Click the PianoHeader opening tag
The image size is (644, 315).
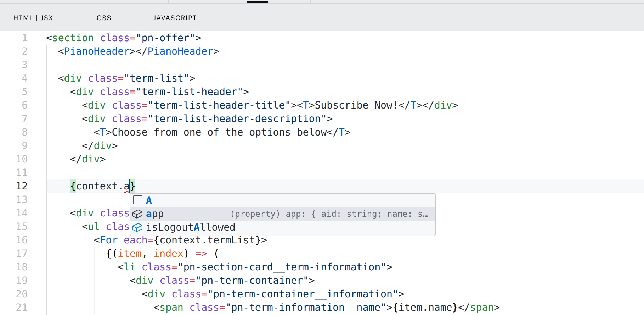(x=97, y=51)
